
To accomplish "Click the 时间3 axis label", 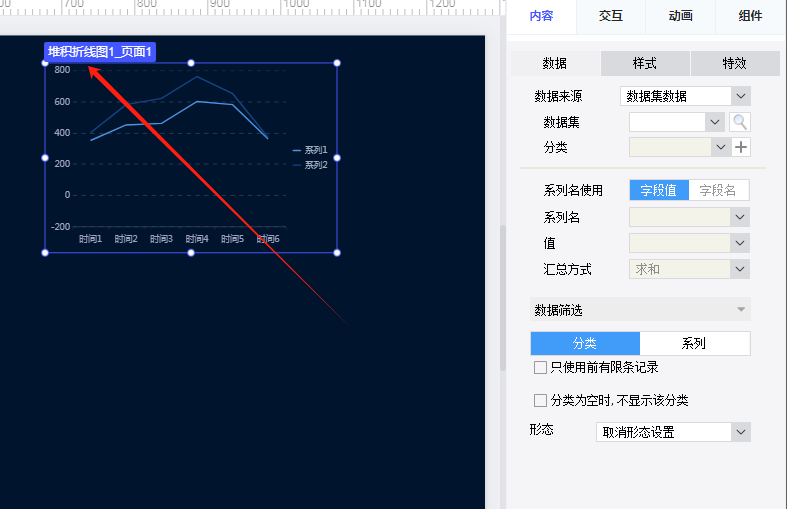I will pyautogui.click(x=161, y=239).
